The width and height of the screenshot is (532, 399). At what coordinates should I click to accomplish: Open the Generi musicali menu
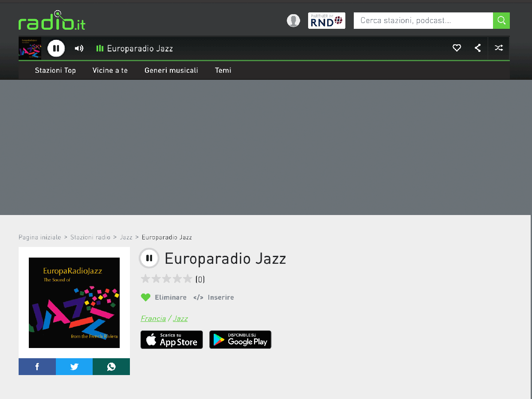(171, 70)
